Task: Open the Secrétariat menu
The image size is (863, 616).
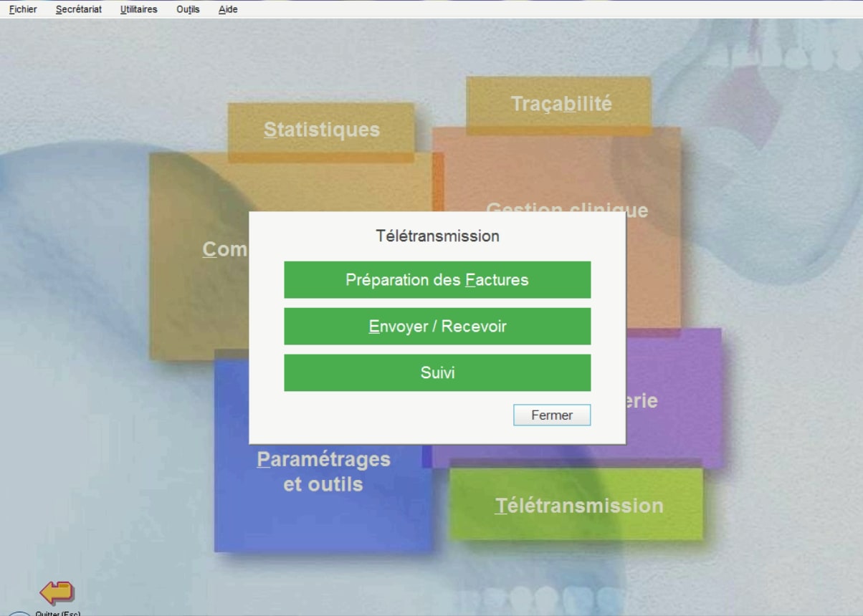Action: 79,9
